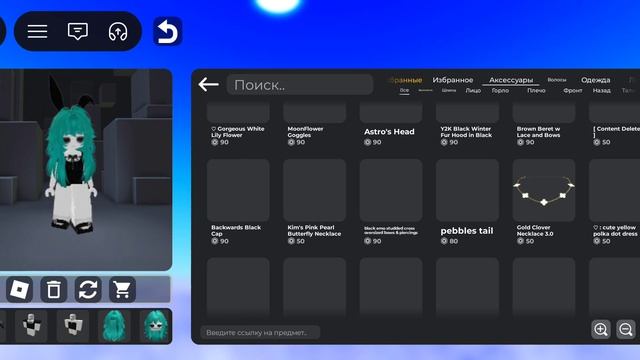Select the Лицо subcategory

(x=473, y=91)
